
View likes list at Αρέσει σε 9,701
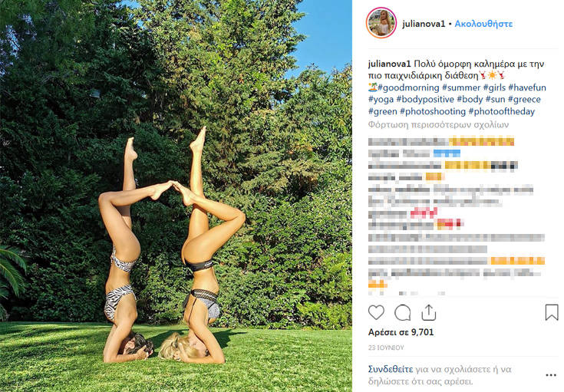401,332
